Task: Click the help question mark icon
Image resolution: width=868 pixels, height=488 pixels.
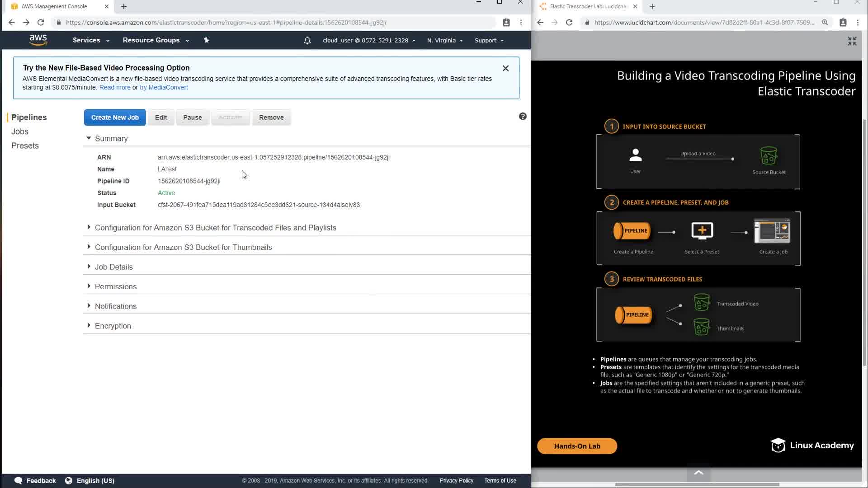Action: coord(523,117)
